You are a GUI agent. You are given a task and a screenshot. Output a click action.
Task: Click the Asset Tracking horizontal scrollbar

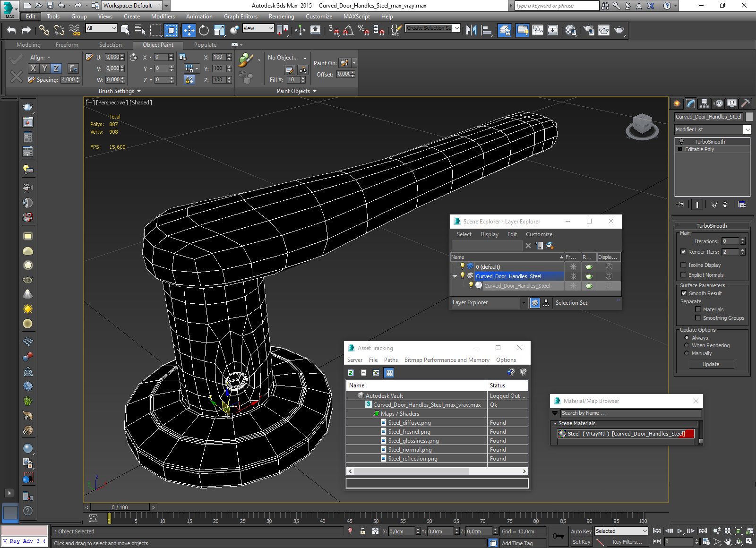437,471
